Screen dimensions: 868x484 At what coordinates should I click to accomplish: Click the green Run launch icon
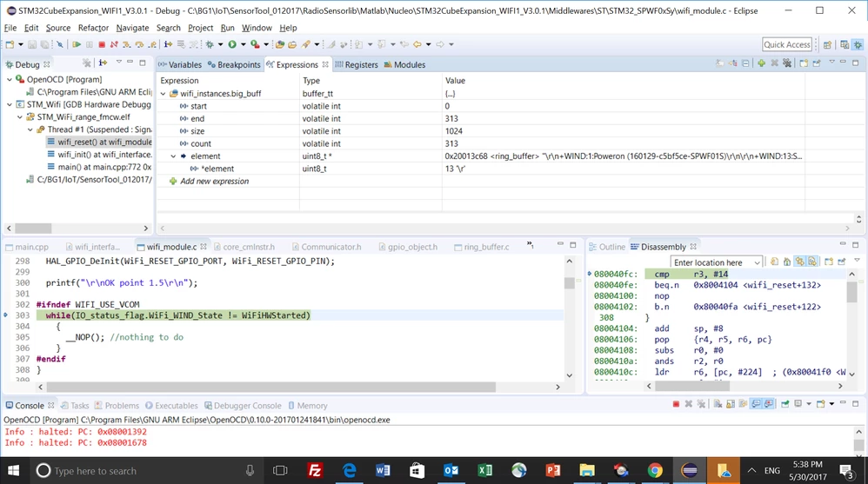point(232,44)
